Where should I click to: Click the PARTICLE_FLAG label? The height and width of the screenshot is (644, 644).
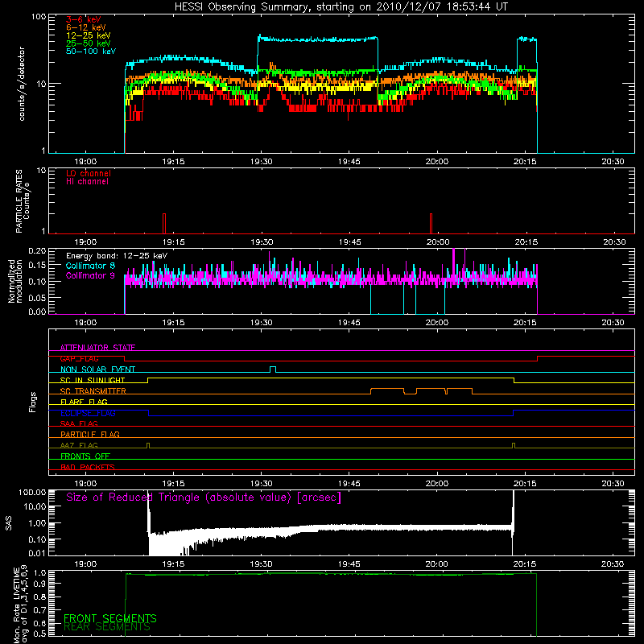(x=90, y=434)
